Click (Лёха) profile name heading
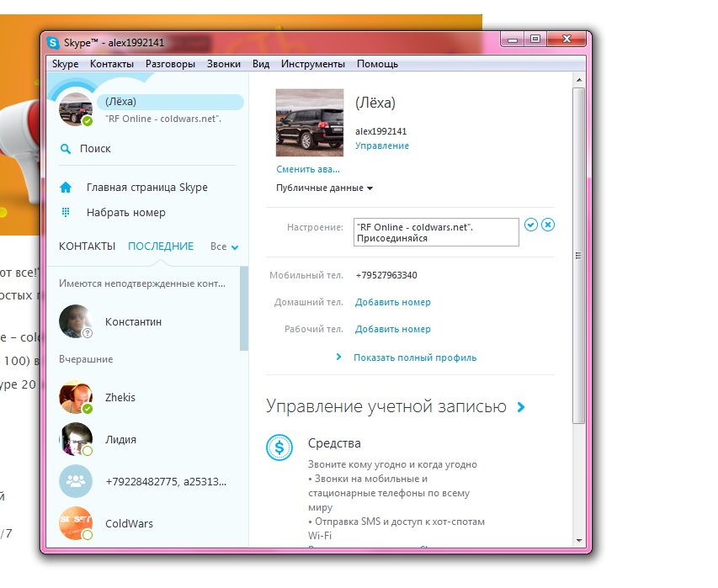Image resolution: width=718 pixels, height=588 pixels. 375,103
